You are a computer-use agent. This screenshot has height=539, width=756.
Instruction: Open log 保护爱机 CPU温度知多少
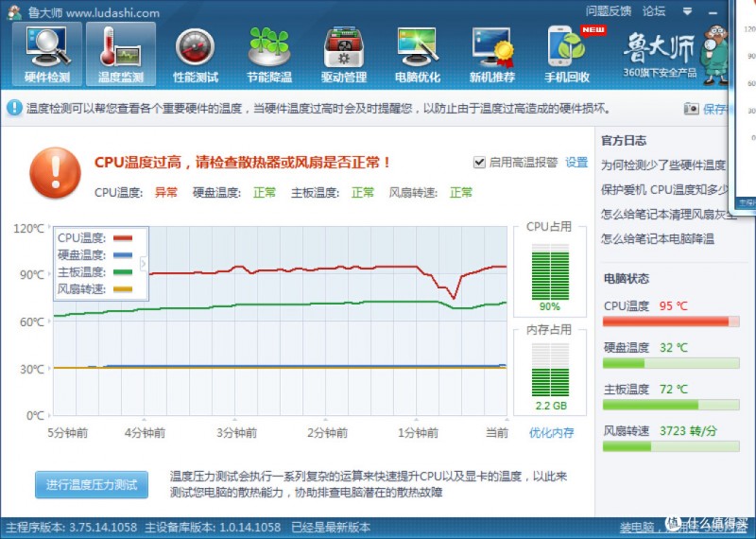pos(665,190)
